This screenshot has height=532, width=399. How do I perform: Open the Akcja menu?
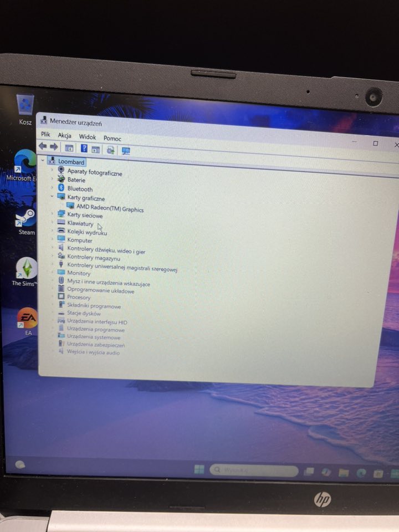tap(64, 136)
